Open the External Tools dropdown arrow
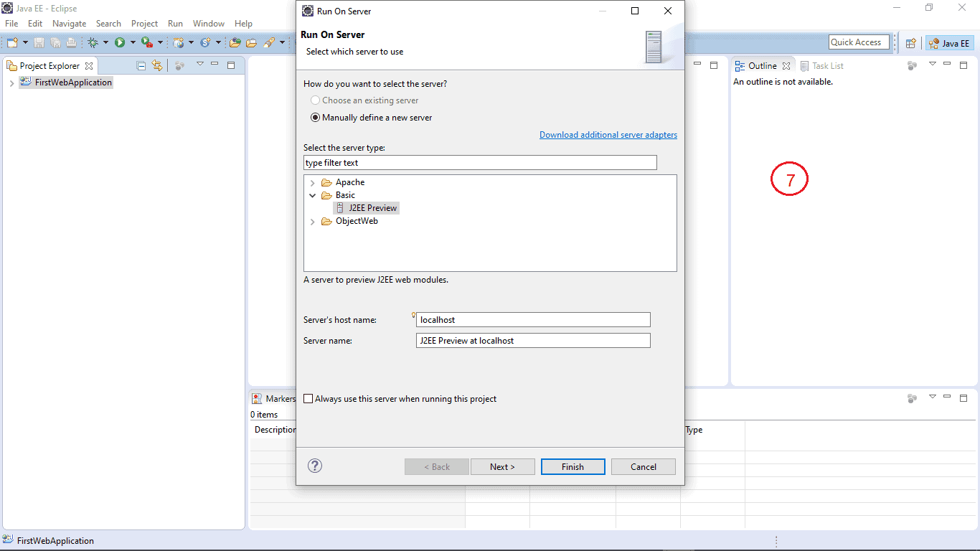Viewport: 980px width, 551px height. [x=160, y=43]
